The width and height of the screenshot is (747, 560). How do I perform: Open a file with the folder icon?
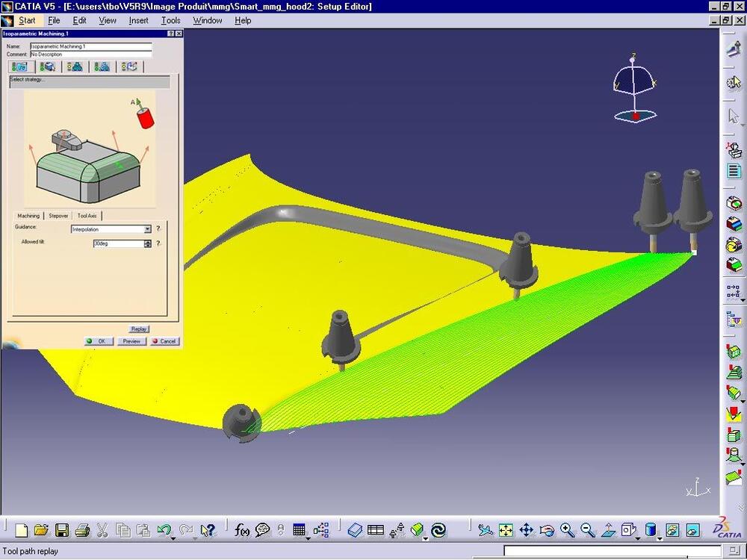pyautogui.click(x=41, y=530)
